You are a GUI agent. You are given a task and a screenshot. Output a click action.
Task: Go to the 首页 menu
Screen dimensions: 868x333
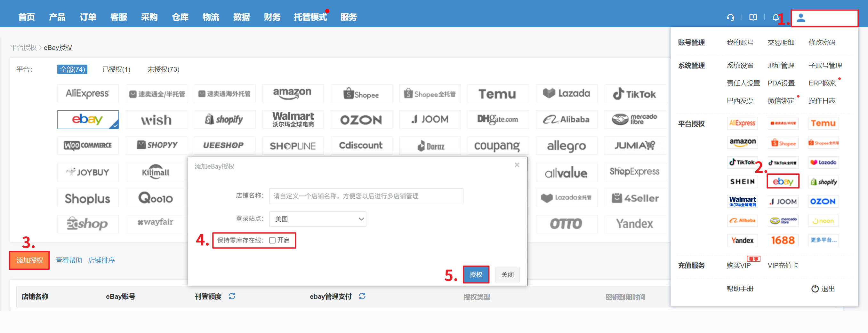[x=26, y=17]
